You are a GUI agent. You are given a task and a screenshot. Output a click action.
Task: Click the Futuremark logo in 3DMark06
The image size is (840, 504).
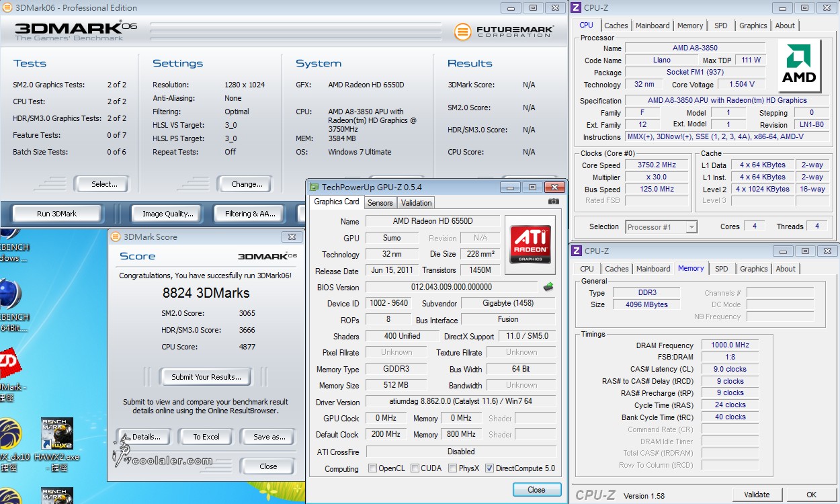504,32
